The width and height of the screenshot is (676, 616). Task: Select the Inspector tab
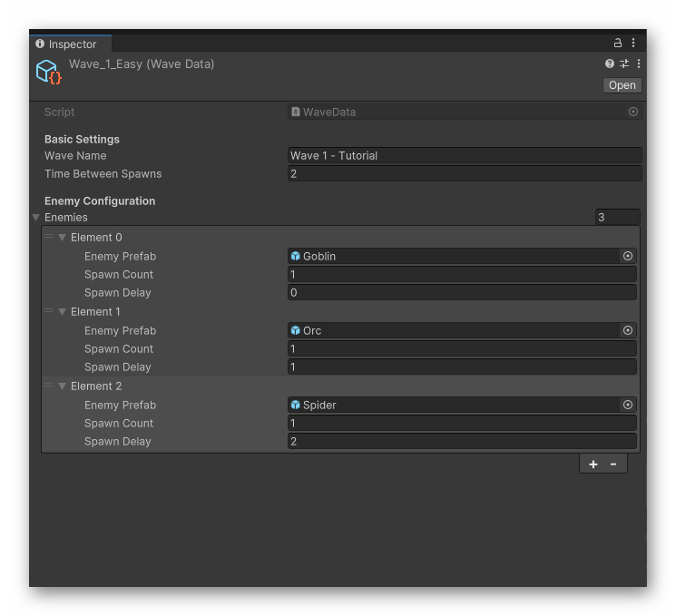[71, 44]
